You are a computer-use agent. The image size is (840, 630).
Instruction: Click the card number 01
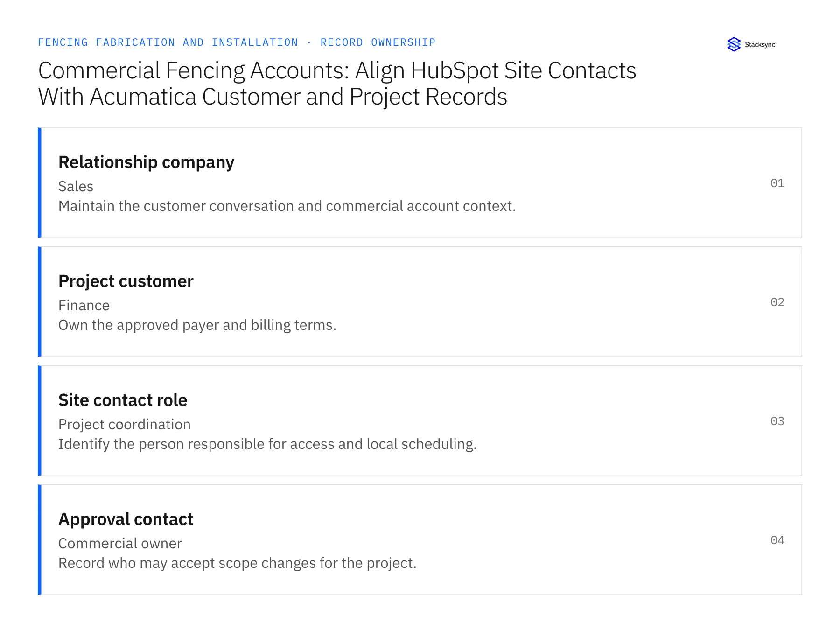tap(777, 183)
